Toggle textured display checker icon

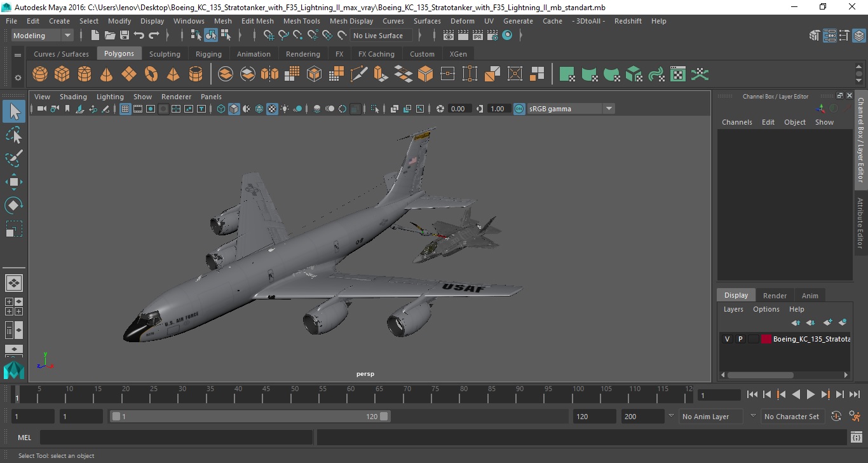click(272, 109)
